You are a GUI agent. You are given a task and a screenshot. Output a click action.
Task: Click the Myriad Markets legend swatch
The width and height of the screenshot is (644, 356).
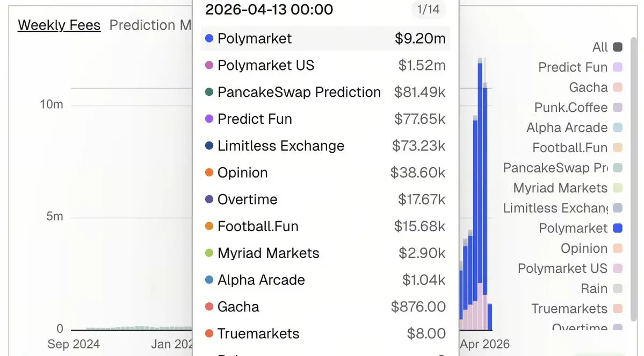pos(617,188)
